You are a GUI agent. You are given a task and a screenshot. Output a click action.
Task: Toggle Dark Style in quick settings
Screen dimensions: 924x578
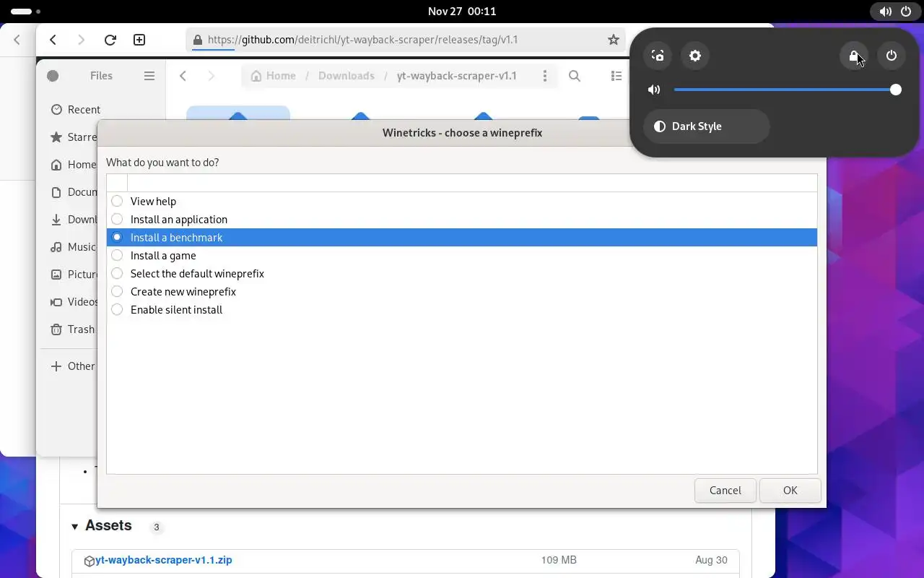(x=706, y=126)
